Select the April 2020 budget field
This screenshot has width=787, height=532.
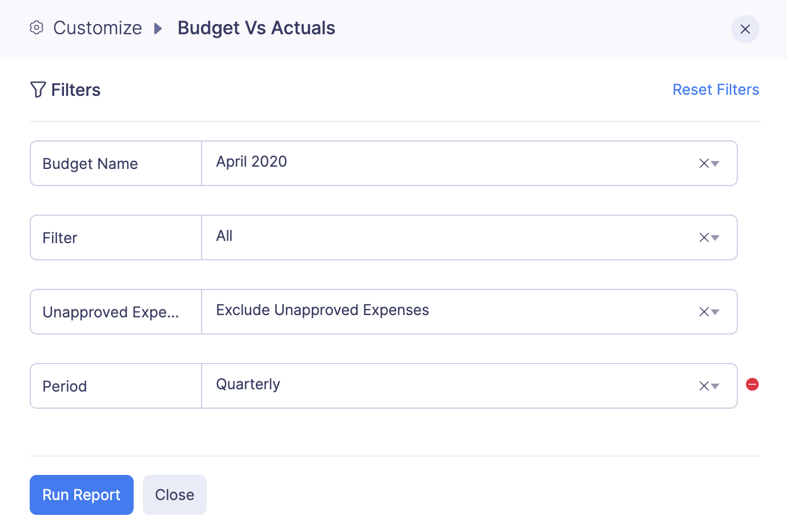[x=445, y=163]
